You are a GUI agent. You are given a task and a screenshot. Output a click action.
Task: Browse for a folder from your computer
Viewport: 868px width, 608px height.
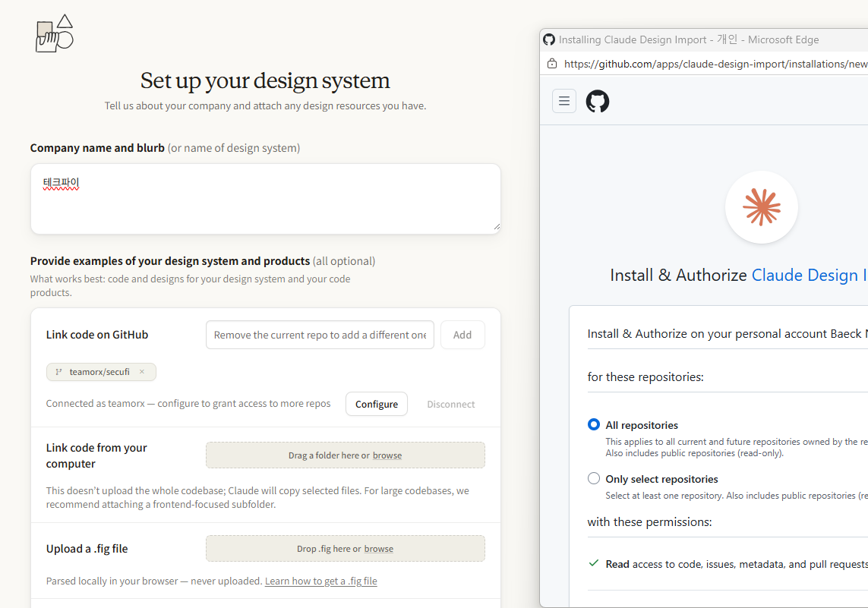pos(387,455)
